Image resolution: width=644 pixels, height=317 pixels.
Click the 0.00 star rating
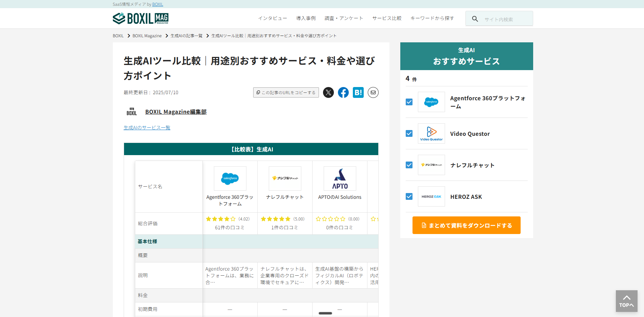tap(338, 219)
